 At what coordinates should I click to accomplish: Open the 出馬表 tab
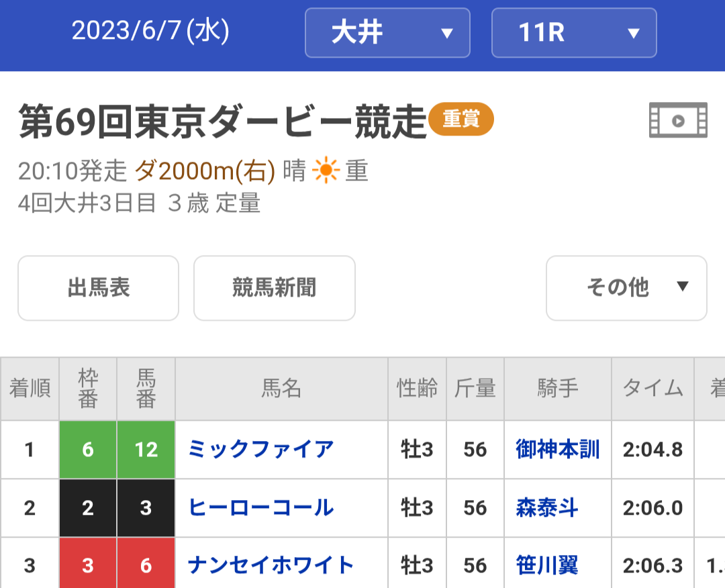click(x=98, y=288)
